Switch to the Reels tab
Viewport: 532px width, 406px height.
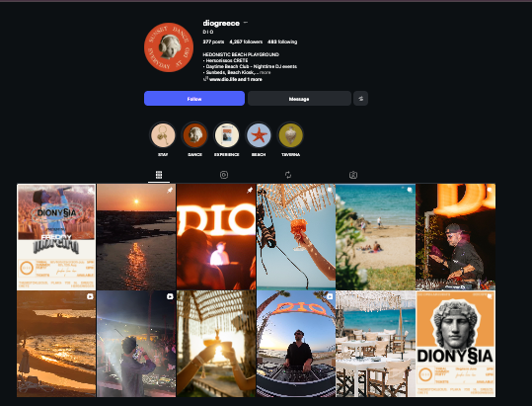224,175
